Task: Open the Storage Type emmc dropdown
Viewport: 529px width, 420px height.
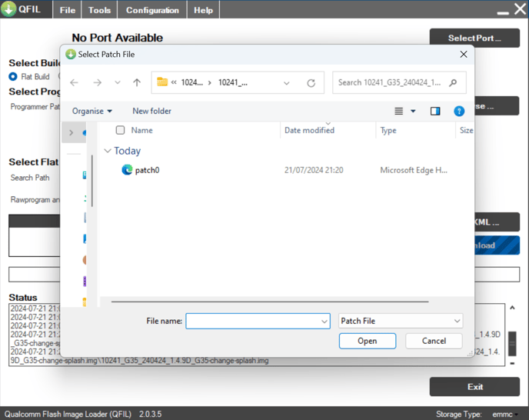Action: pyautogui.click(x=505, y=414)
